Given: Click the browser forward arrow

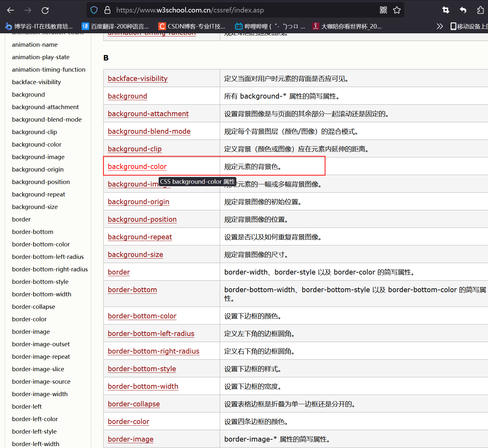Looking at the screenshot, I should coord(28,10).
